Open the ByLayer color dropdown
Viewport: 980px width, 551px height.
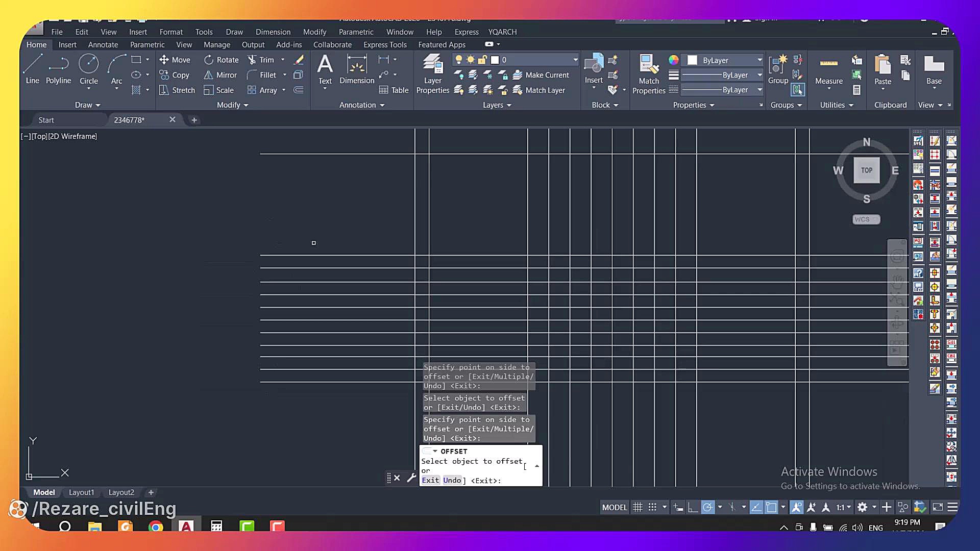(x=759, y=60)
